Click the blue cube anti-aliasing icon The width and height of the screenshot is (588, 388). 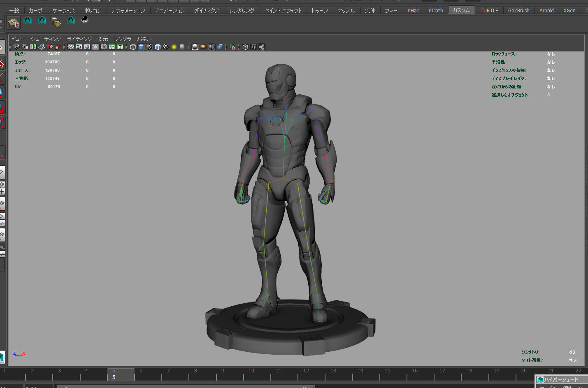point(220,47)
